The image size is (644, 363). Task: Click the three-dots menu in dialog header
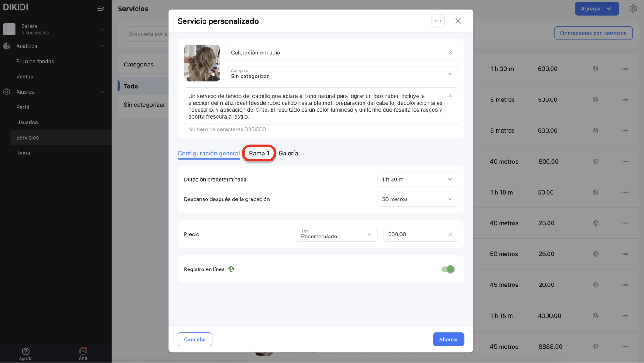pyautogui.click(x=438, y=21)
